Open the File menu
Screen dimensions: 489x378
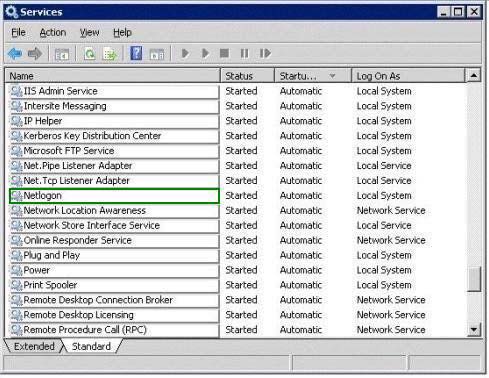[18, 32]
